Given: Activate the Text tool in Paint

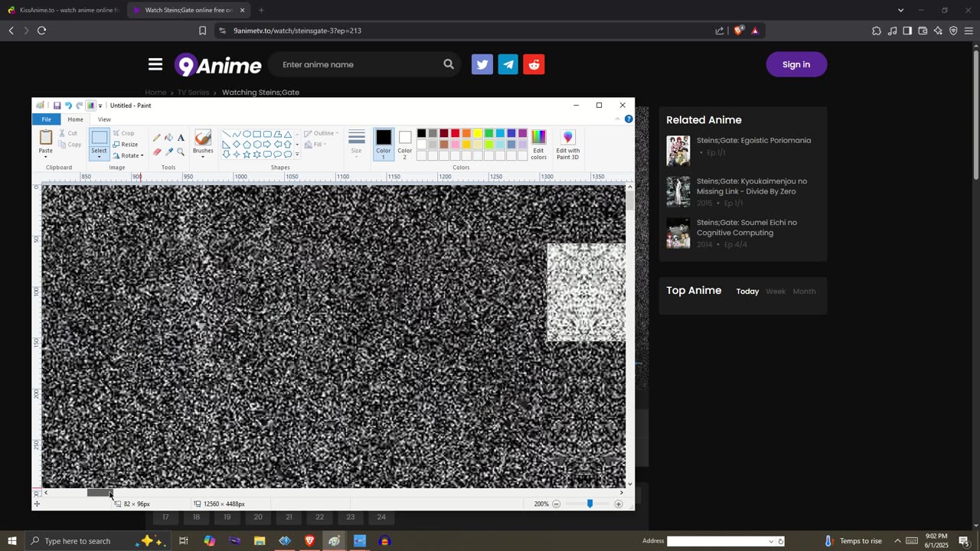Looking at the screenshot, I should point(181,138).
